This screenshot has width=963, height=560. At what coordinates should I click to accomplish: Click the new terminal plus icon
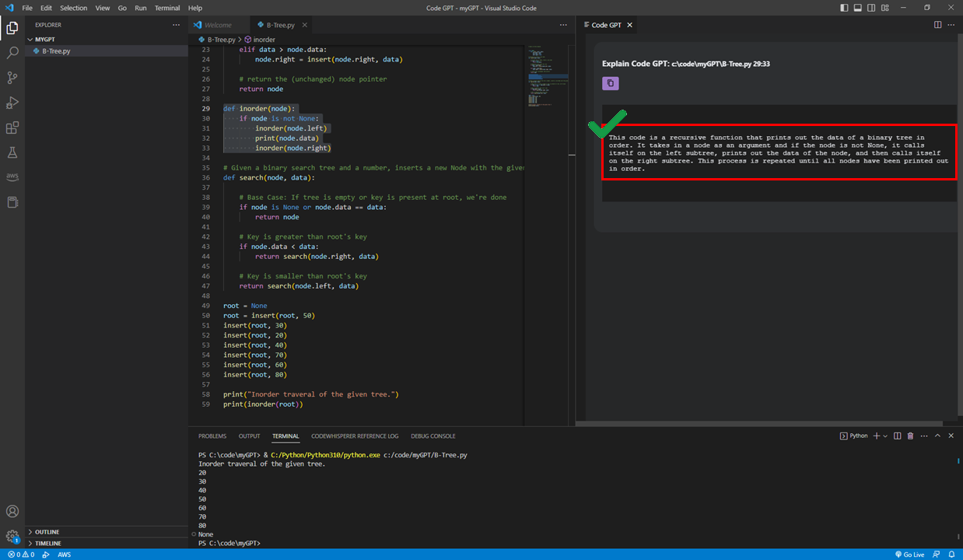click(x=876, y=436)
